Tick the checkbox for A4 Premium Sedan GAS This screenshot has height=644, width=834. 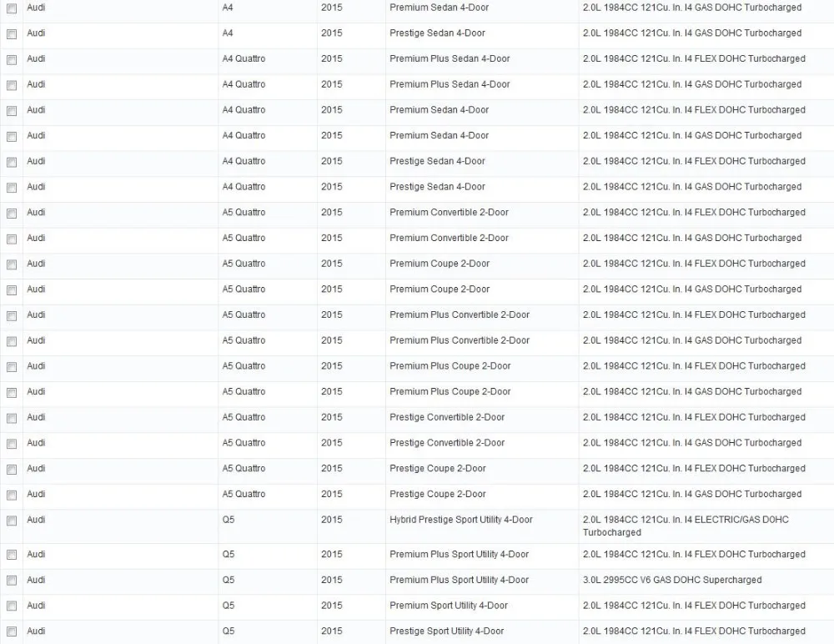(12, 8)
